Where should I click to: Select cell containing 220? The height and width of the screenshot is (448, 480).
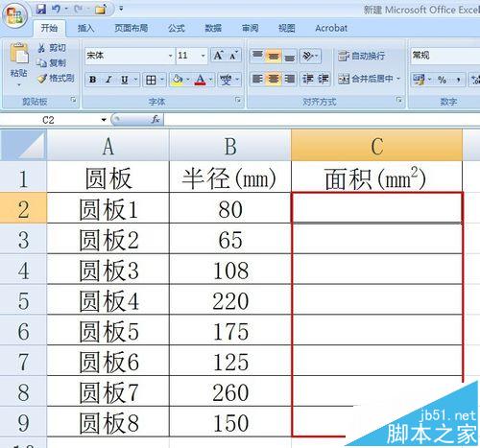pyautogui.click(x=230, y=300)
